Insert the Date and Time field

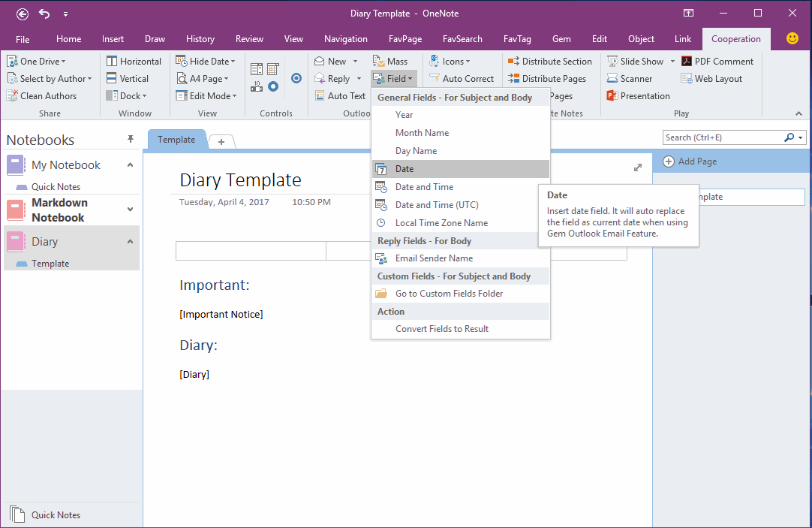point(460,187)
